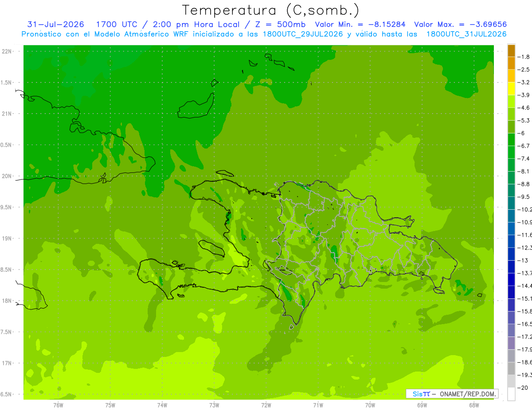Click the 17N latitude label
The image size is (532, 411).
pos(8,363)
